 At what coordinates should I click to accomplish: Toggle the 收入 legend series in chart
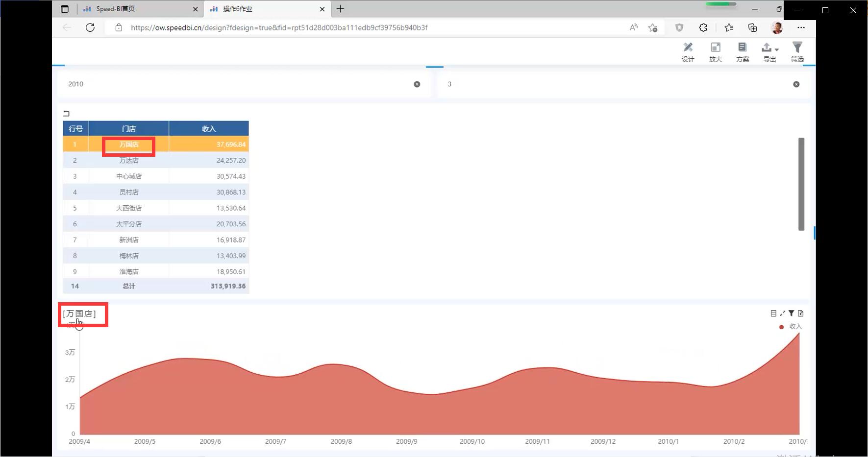pos(790,327)
